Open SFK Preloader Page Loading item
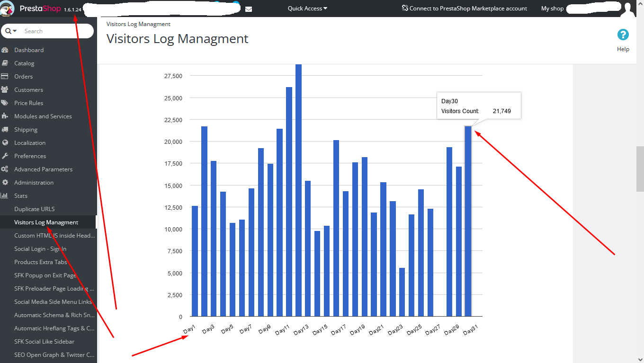 point(54,289)
